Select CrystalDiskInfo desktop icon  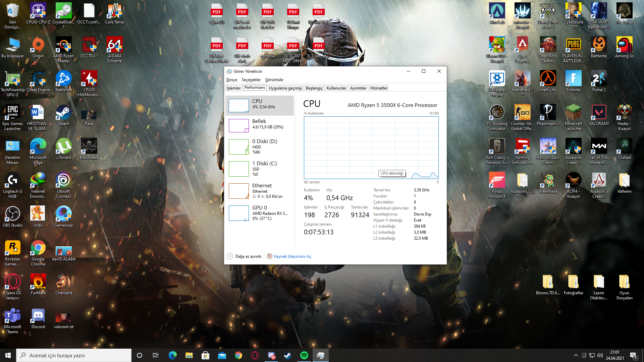[x=64, y=16]
